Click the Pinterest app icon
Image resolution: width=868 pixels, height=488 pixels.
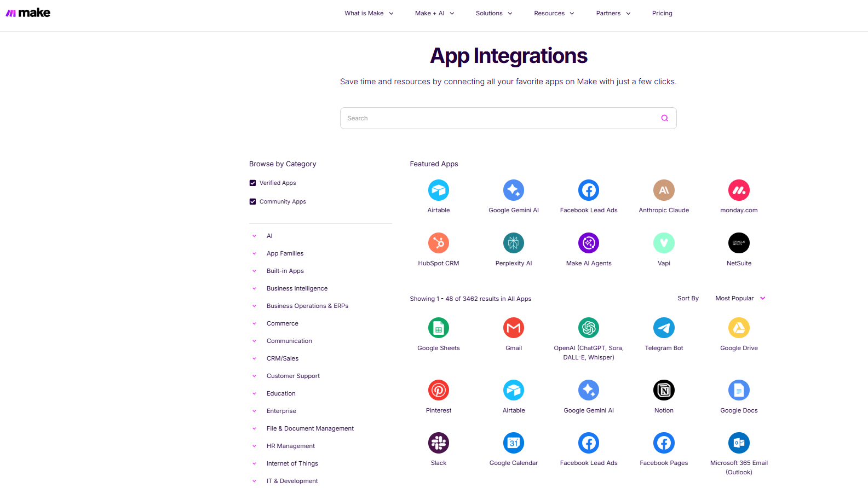tap(439, 390)
